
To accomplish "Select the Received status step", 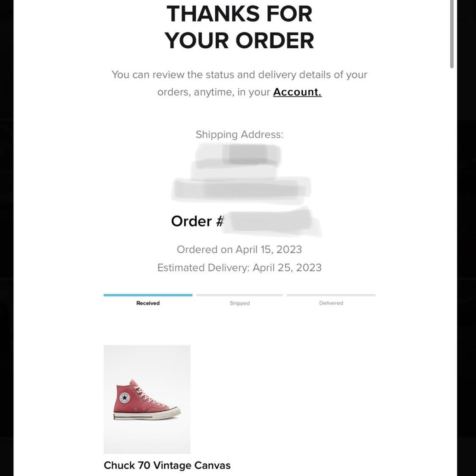I will (148, 303).
